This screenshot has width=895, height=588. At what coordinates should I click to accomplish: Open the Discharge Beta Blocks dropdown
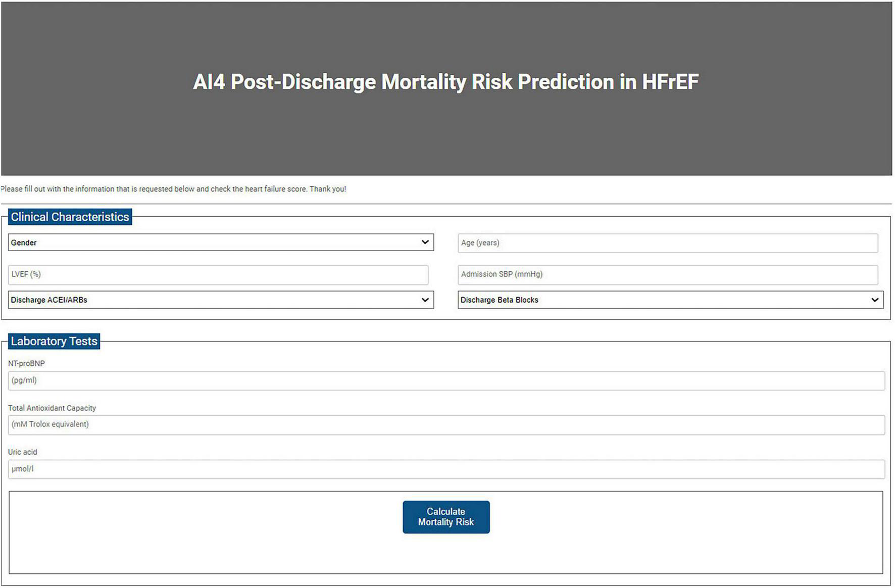(670, 300)
